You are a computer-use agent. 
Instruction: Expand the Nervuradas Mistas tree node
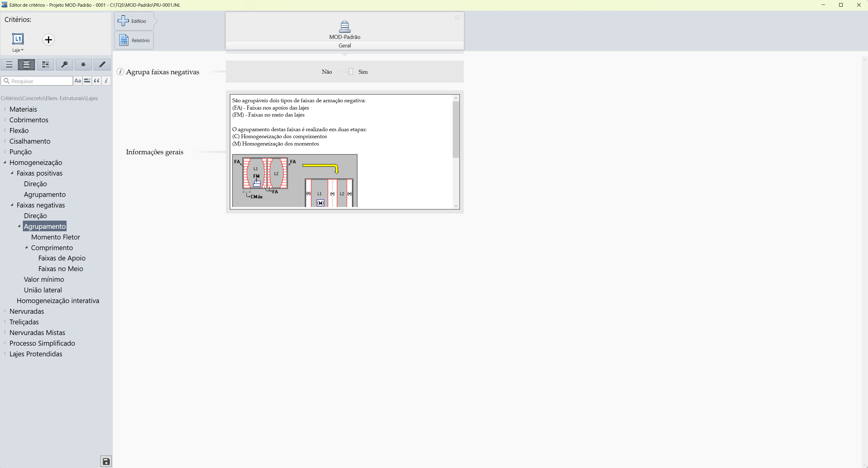point(5,332)
